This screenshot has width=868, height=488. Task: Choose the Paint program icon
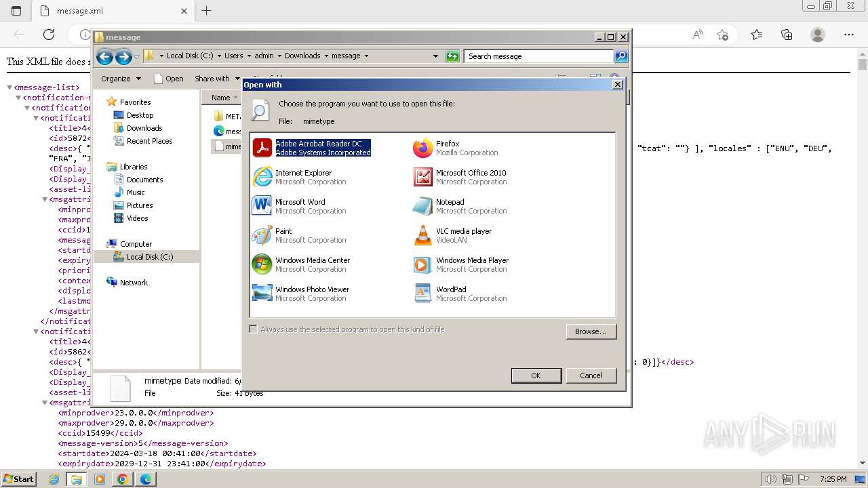tap(262, 235)
